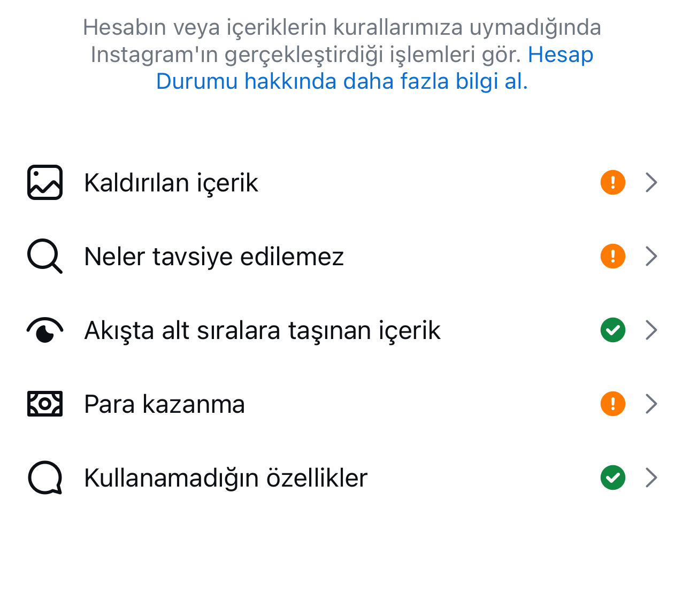Tap the image icon beside Kaldırılan içerik
Screen dimensions: 690x616
(45, 182)
